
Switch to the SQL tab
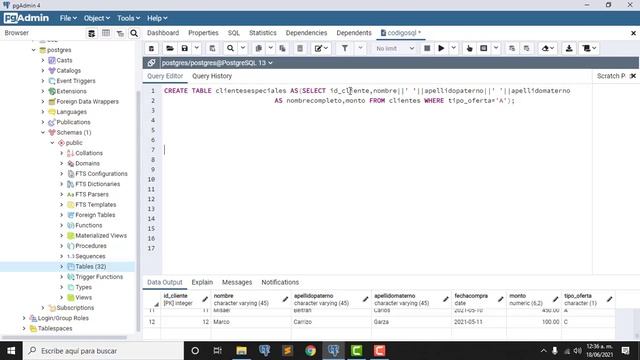coord(234,33)
